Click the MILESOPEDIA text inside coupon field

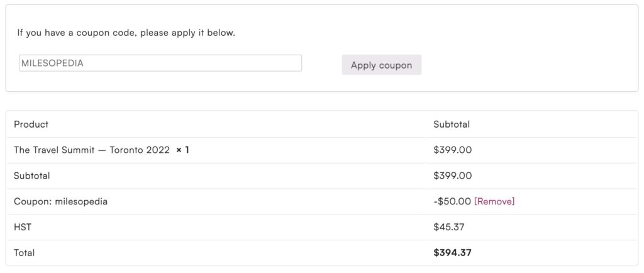pyautogui.click(x=52, y=63)
